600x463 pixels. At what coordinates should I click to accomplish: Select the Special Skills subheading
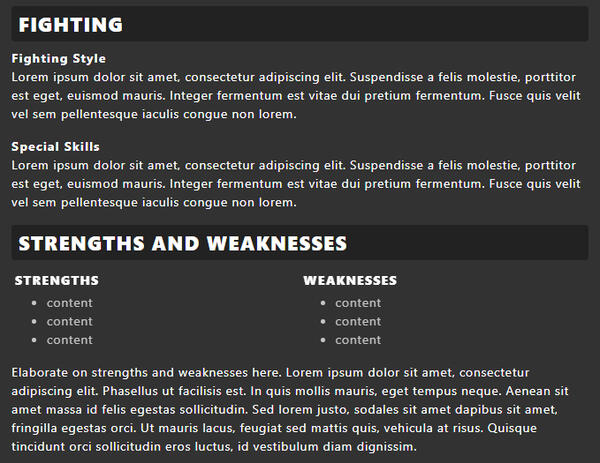(55, 147)
